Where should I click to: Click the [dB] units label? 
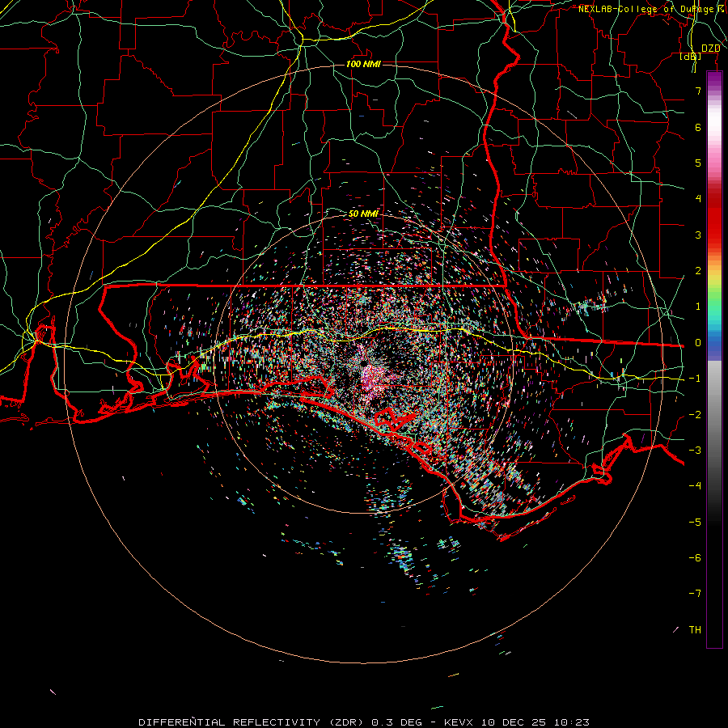point(691,57)
